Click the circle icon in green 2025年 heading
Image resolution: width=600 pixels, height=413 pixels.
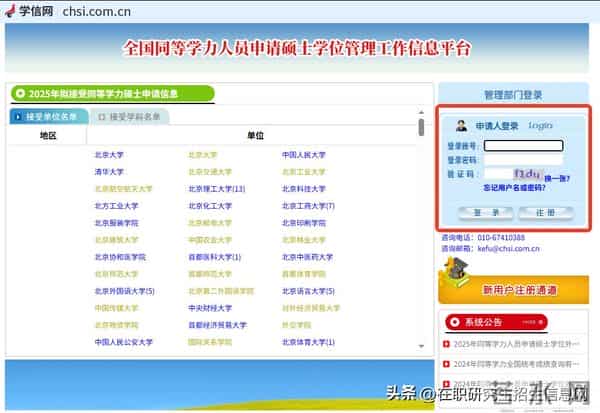(x=20, y=93)
